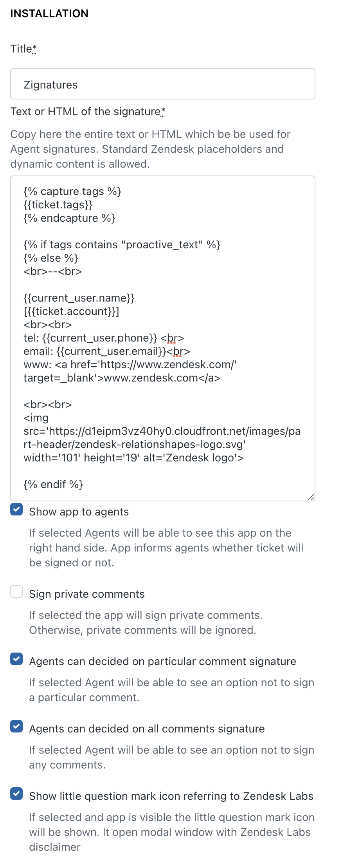Click the asterisk after signature label
Viewport: 342px width, 868px height.
(x=163, y=112)
